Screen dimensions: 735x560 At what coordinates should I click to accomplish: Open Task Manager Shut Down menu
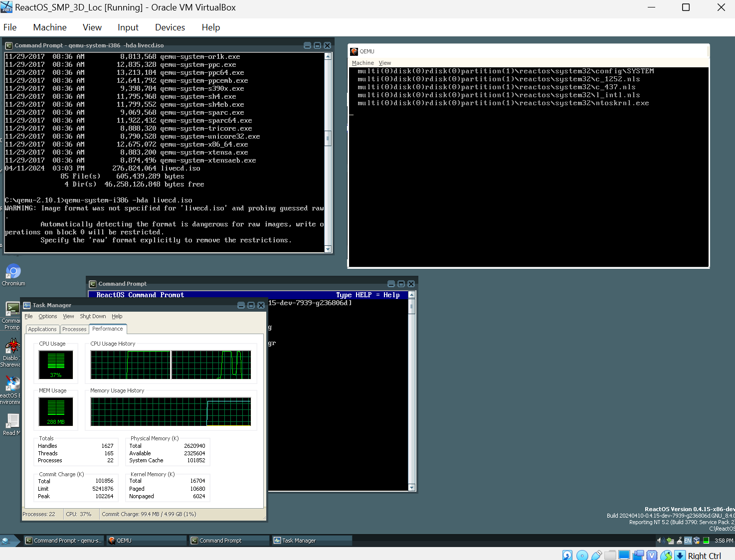(x=93, y=316)
